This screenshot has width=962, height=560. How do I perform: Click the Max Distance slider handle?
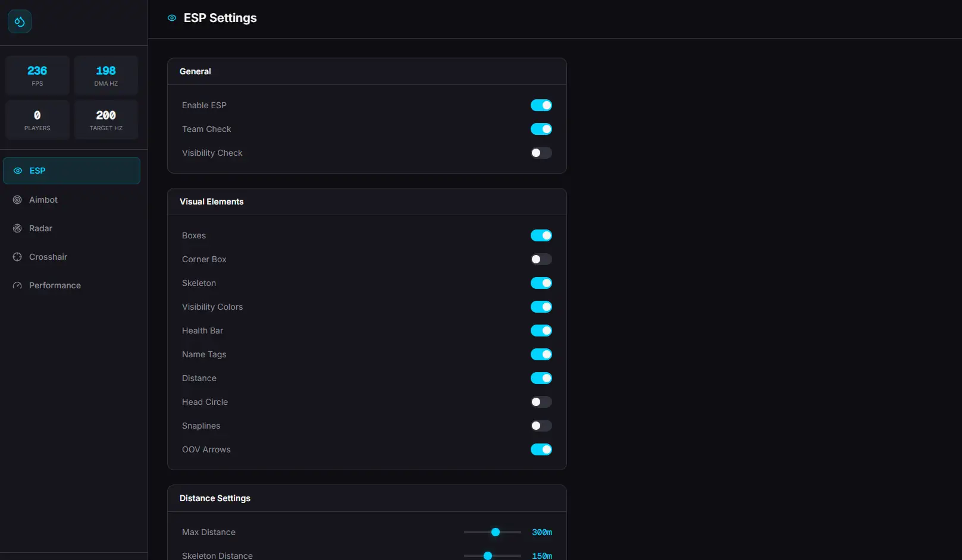click(x=496, y=532)
